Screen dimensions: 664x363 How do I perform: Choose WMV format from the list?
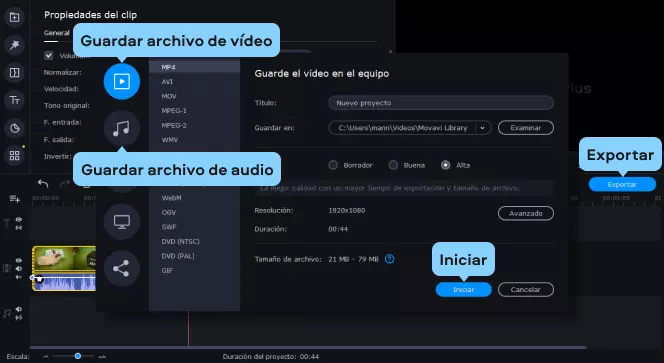[x=194, y=140]
